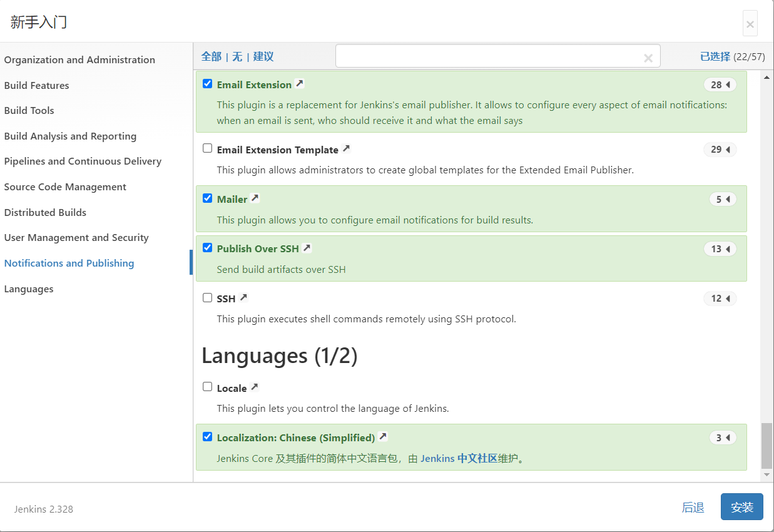
Task: Go to Source Code Management category
Action: coord(65,187)
